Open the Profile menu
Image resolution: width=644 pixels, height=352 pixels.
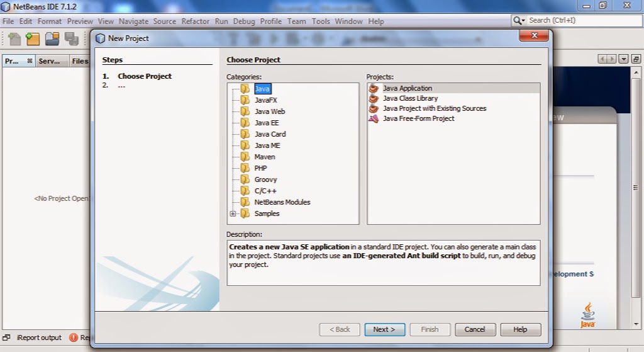pyautogui.click(x=270, y=21)
